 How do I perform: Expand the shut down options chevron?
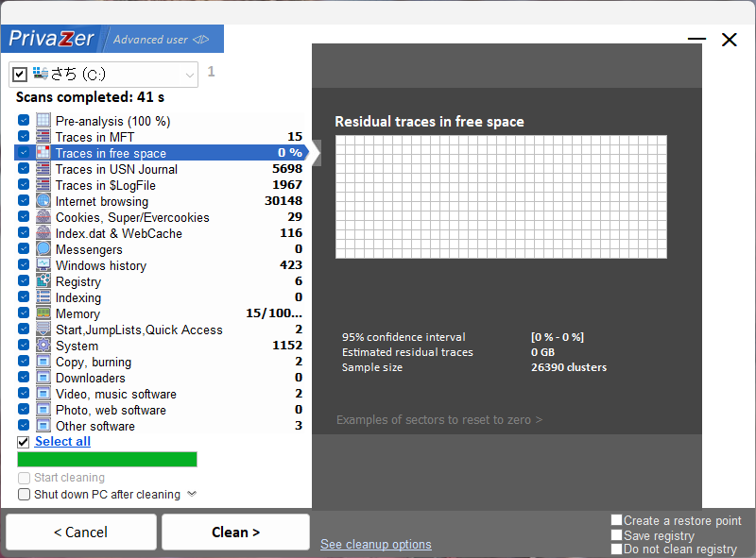(192, 494)
